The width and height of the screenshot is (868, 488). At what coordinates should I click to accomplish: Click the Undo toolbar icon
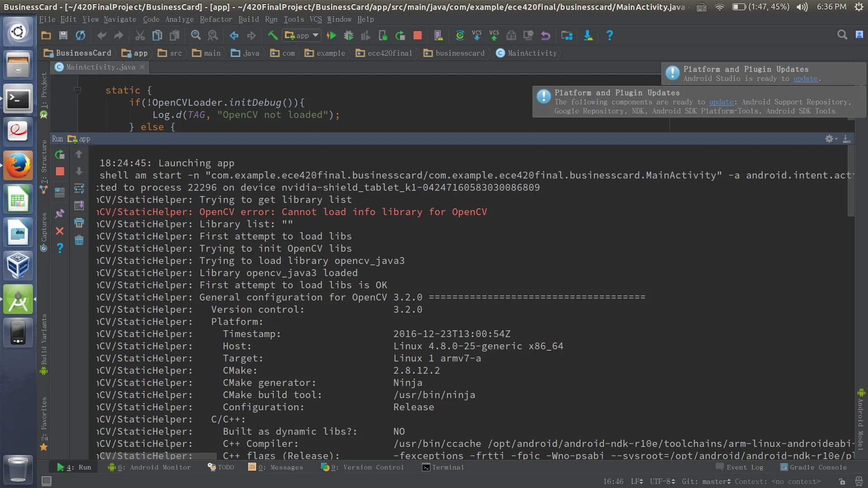pos(101,35)
